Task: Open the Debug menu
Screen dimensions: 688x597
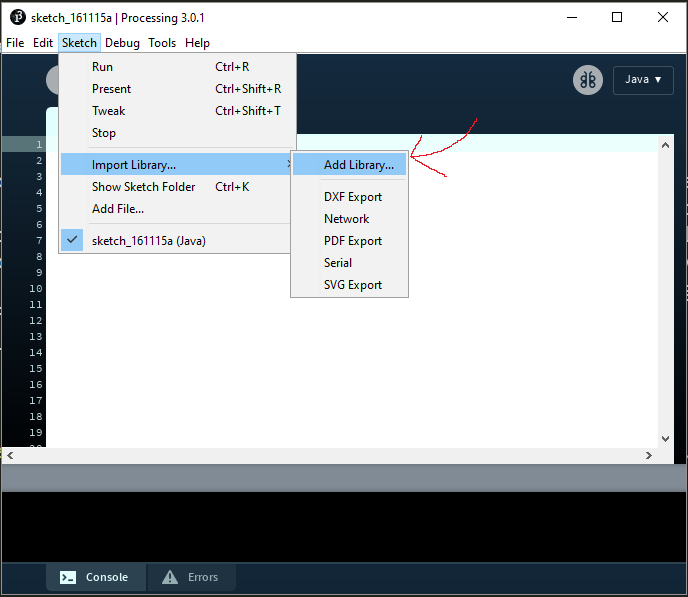Action: 122,43
